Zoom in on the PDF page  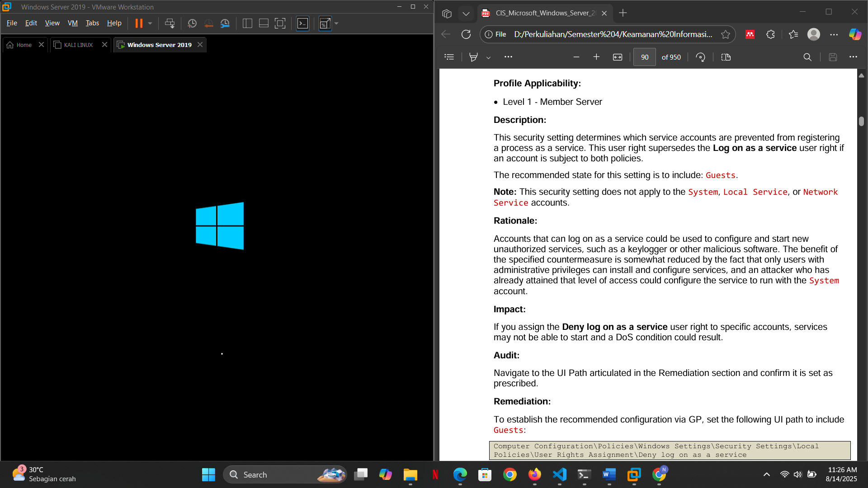coord(596,57)
